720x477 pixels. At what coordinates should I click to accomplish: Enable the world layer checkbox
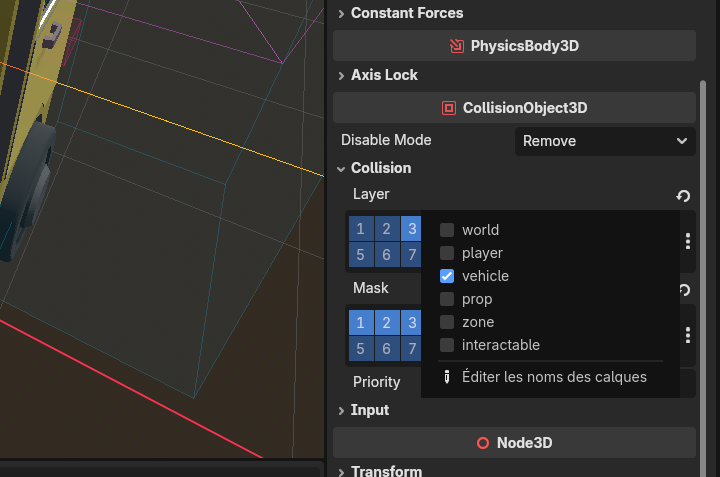(447, 230)
